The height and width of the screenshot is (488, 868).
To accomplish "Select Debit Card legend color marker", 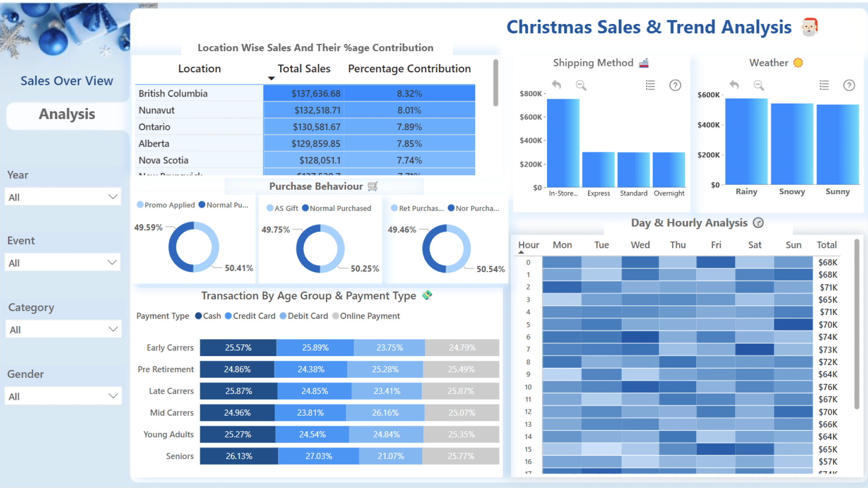I will point(283,316).
